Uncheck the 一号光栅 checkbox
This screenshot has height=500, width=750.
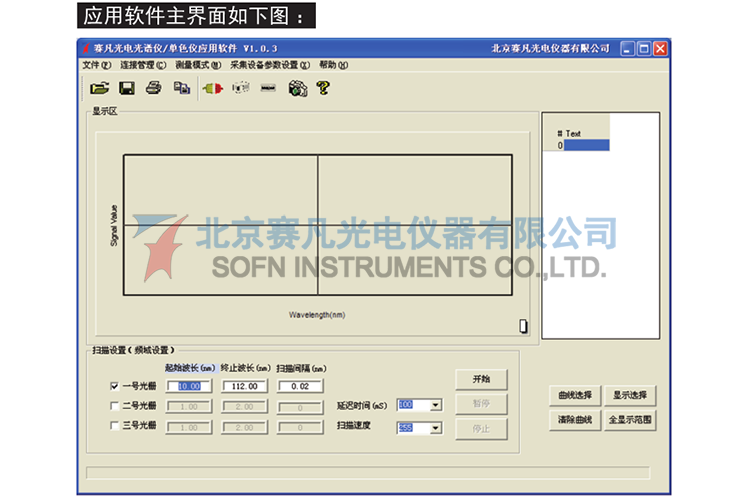pyautogui.click(x=114, y=386)
